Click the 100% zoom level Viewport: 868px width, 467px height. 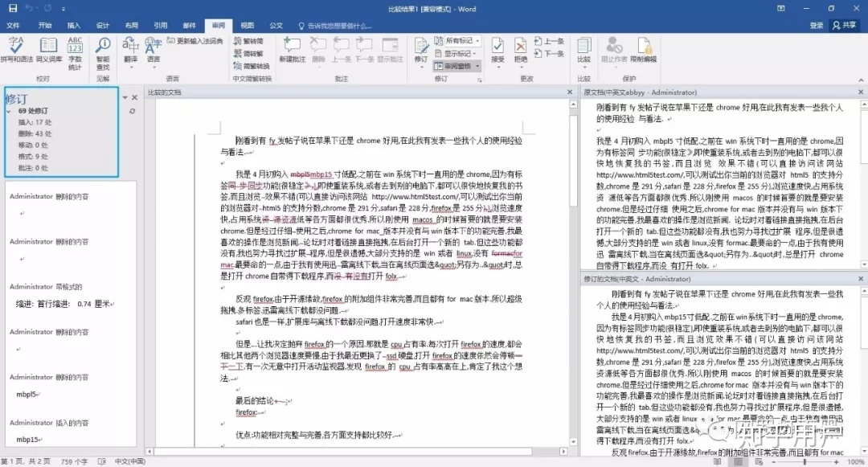click(x=855, y=461)
